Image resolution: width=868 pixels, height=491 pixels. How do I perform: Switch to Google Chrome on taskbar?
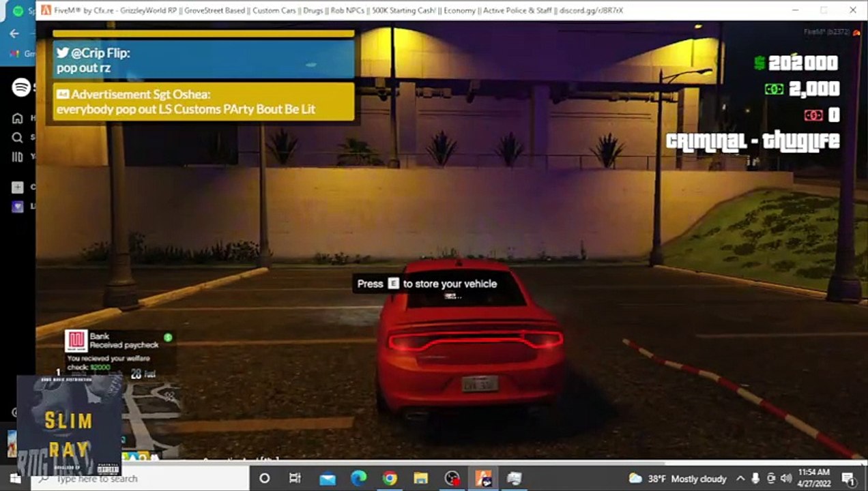(x=390, y=479)
